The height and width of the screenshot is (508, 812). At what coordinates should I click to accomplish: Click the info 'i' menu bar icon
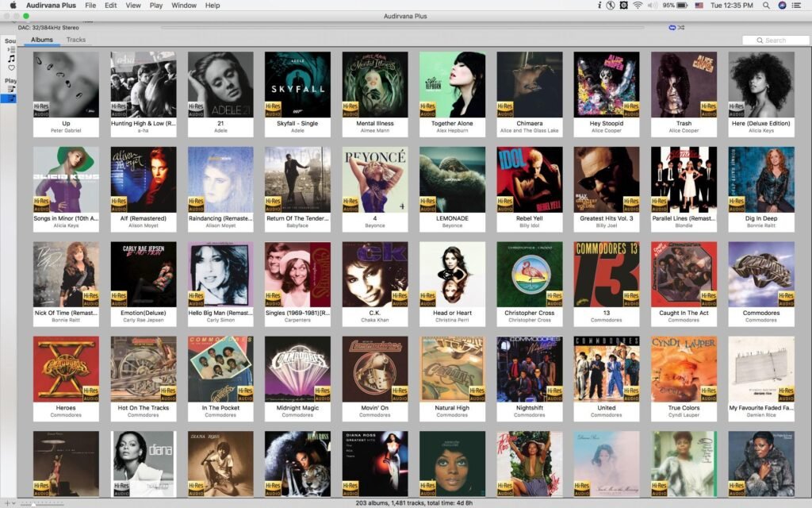599,6
